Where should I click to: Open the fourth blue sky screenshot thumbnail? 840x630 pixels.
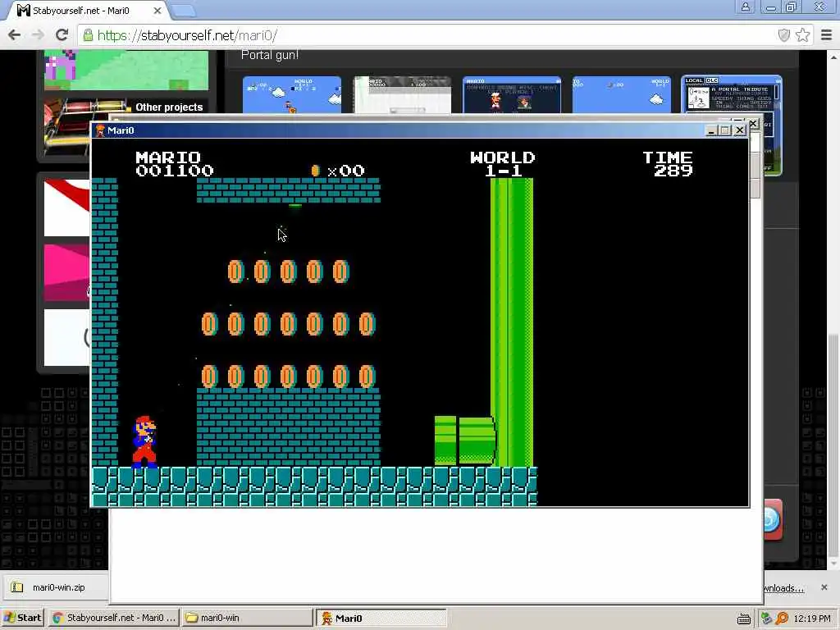tap(622, 95)
